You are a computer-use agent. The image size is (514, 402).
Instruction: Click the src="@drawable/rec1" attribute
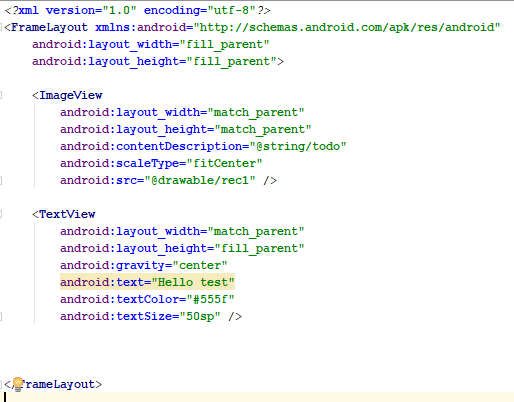[x=158, y=180]
